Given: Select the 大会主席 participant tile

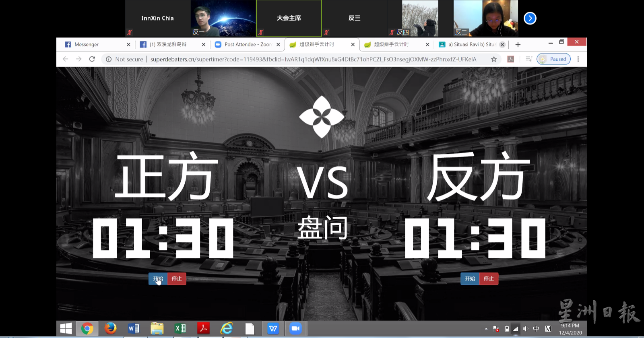Looking at the screenshot, I should pos(289,18).
